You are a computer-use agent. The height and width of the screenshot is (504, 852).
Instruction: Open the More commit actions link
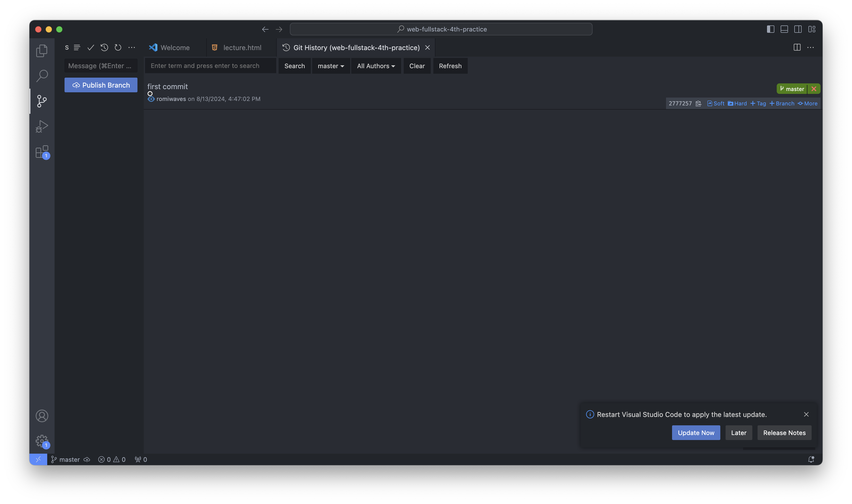tap(807, 104)
